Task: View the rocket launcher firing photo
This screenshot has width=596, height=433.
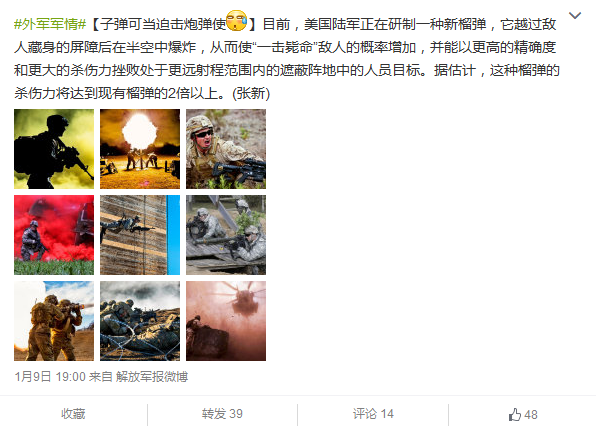Action: pyautogui.click(x=54, y=321)
